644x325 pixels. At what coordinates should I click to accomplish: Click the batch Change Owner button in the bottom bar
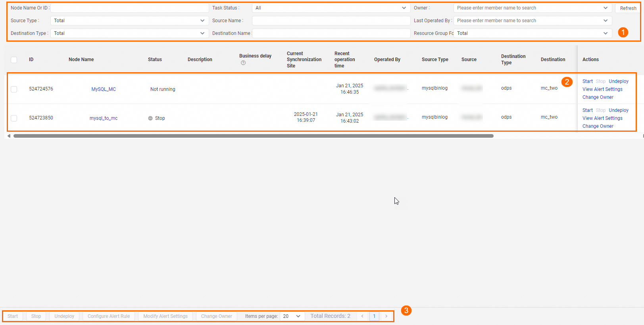(x=217, y=316)
